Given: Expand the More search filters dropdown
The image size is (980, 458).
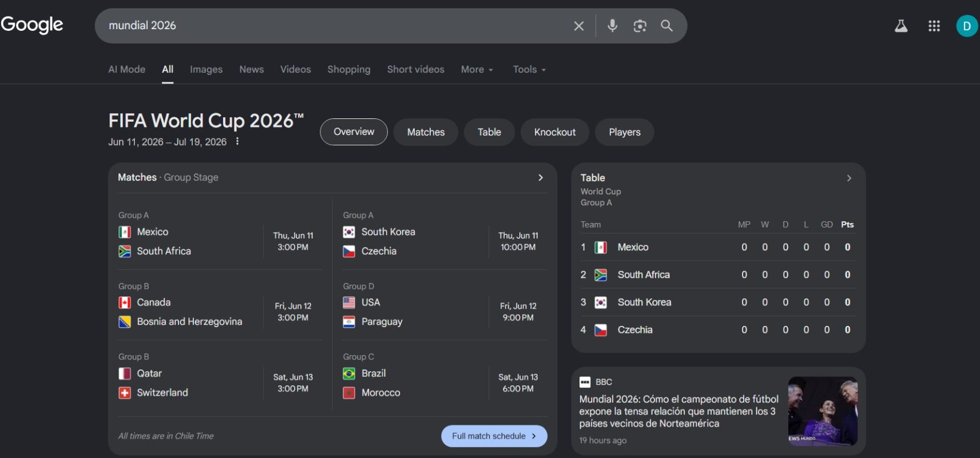Looking at the screenshot, I should 477,69.
